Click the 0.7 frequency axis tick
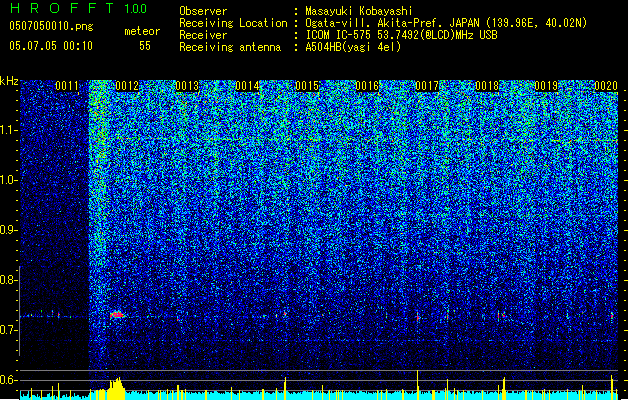 (9, 330)
